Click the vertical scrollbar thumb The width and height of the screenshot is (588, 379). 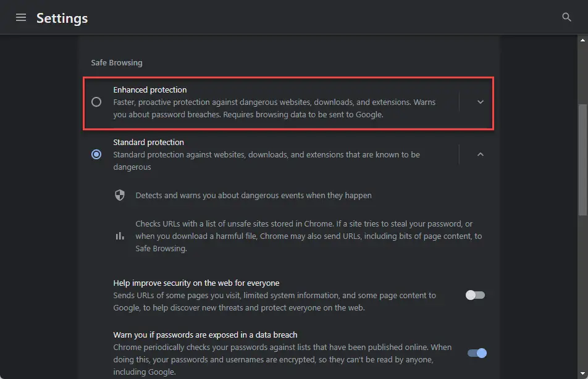click(x=582, y=160)
